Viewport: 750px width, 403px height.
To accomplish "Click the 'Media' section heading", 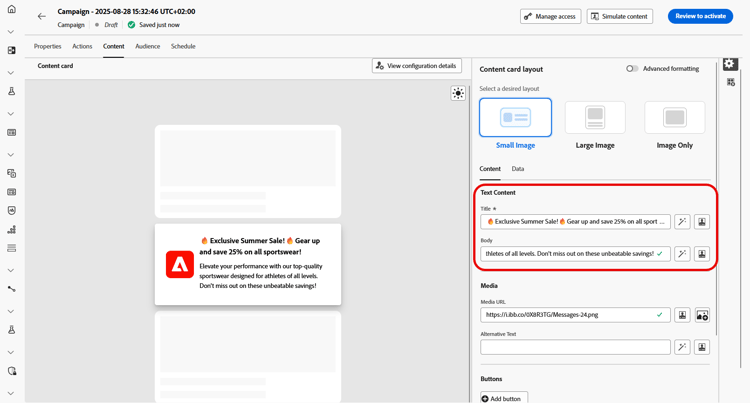I will (x=489, y=286).
